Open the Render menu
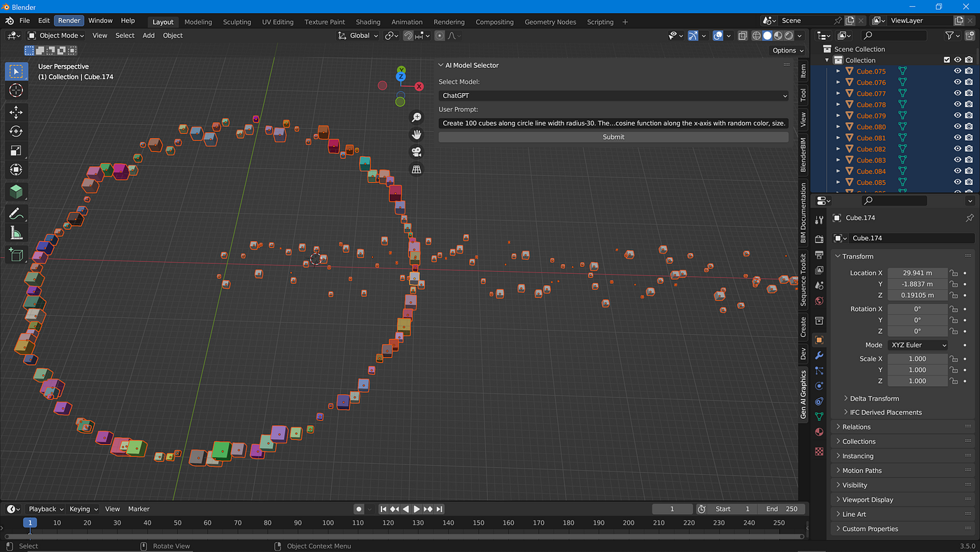This screenshot has height=552, width=980. pyautogui.click(x=69, y=21)
